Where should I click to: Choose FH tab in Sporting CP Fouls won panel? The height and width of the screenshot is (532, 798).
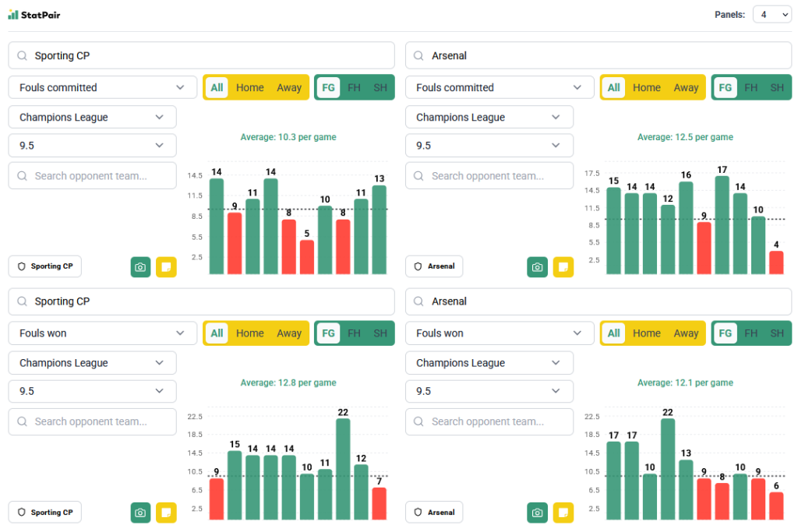coord(354,333)
